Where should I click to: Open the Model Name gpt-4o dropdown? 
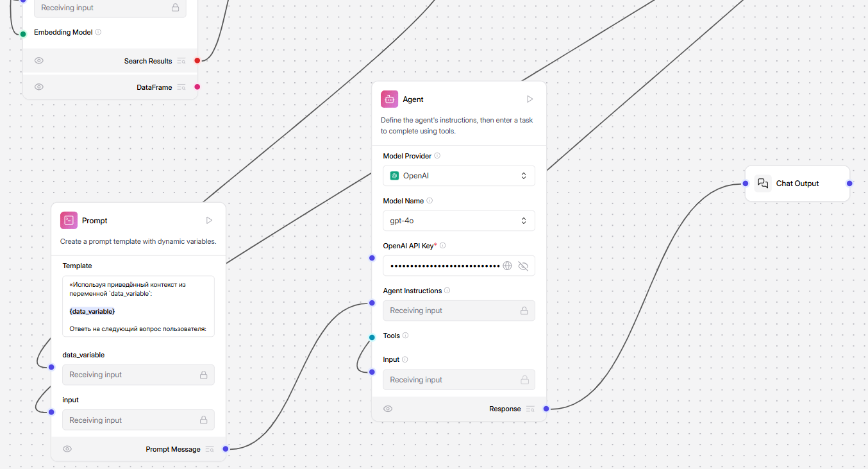458,221
